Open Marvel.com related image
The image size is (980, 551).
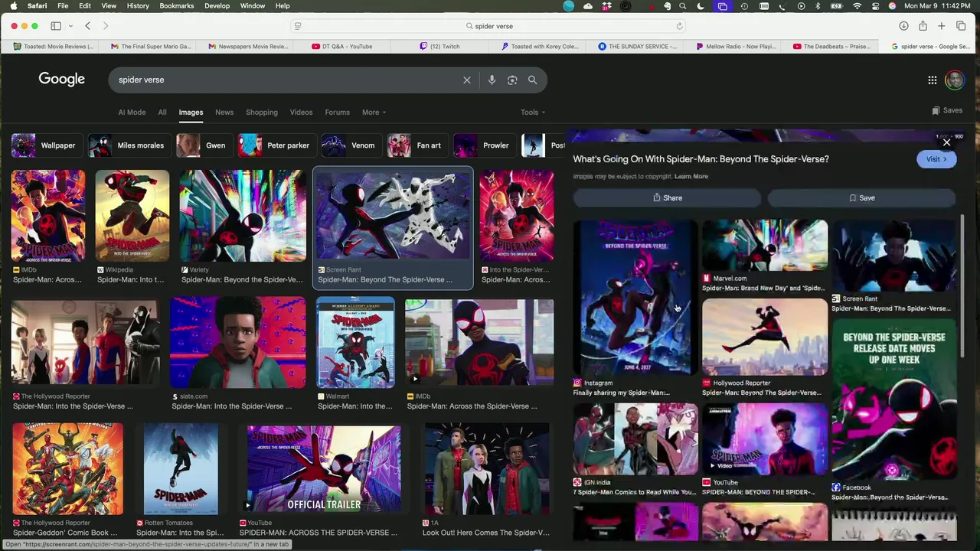point(765,245)
